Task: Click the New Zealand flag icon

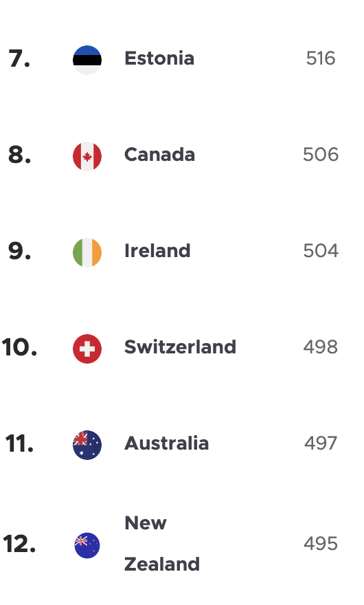Action: (87, 546)
